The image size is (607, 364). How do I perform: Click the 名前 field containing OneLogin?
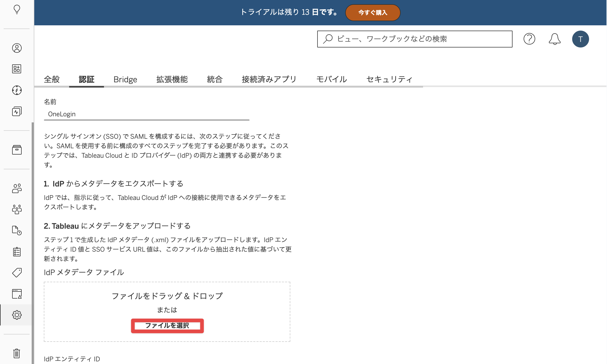(x=147, y=114)
